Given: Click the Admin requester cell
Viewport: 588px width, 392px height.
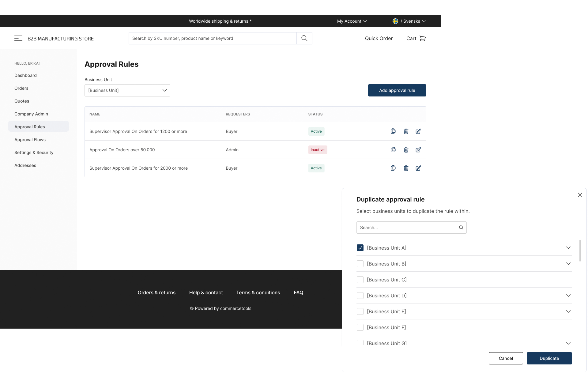Looking at the screenshot, I should tap(232, 150).
